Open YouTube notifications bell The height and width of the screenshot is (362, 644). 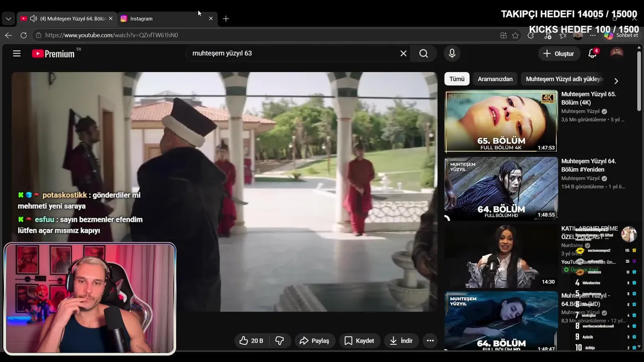pyautogui.click(x=593, y=53)
